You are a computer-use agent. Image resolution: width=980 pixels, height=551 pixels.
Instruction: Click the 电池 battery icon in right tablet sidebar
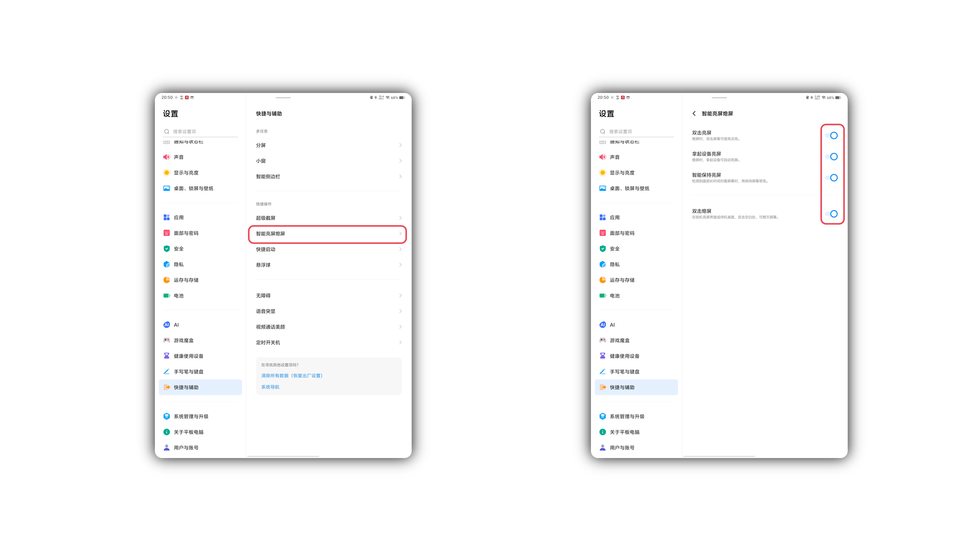click(602, 296)
